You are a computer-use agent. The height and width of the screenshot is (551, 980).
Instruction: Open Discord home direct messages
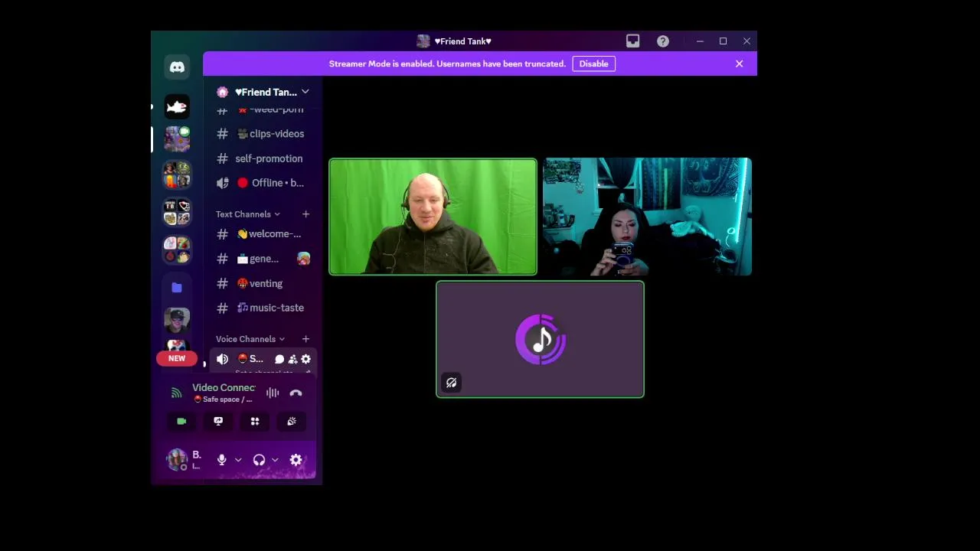click(x=177, y=67)
